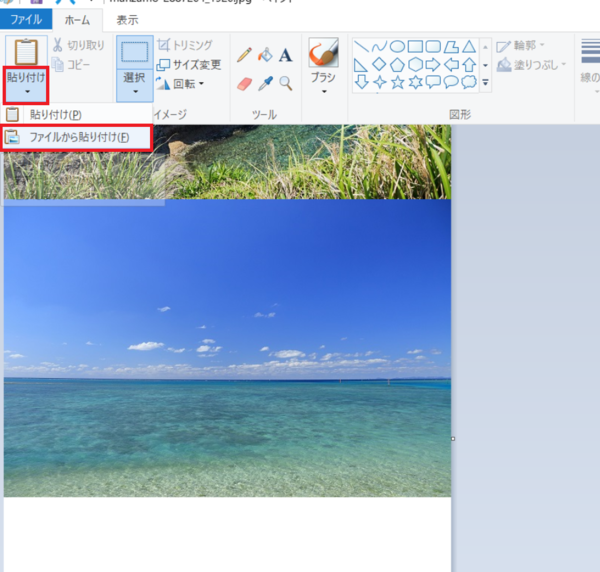Expand the 選択 dropdown arrow
The height and width of the screenshot is (572, 600).
pyautogui.click(x=135, y=92)
